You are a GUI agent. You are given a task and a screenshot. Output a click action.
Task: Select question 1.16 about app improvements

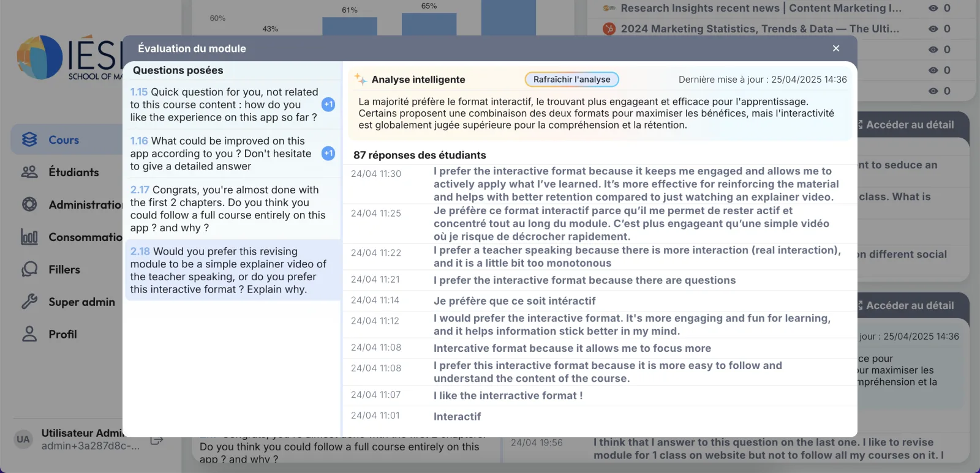point(232,154)
